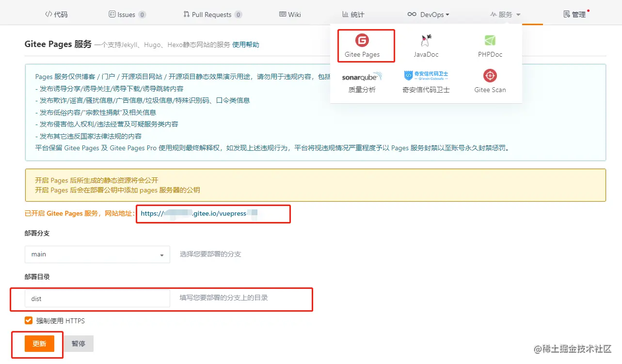Click the bar chart icon beside 统计
The height and width of the screenshot is (364, 622).
point(345,15)
